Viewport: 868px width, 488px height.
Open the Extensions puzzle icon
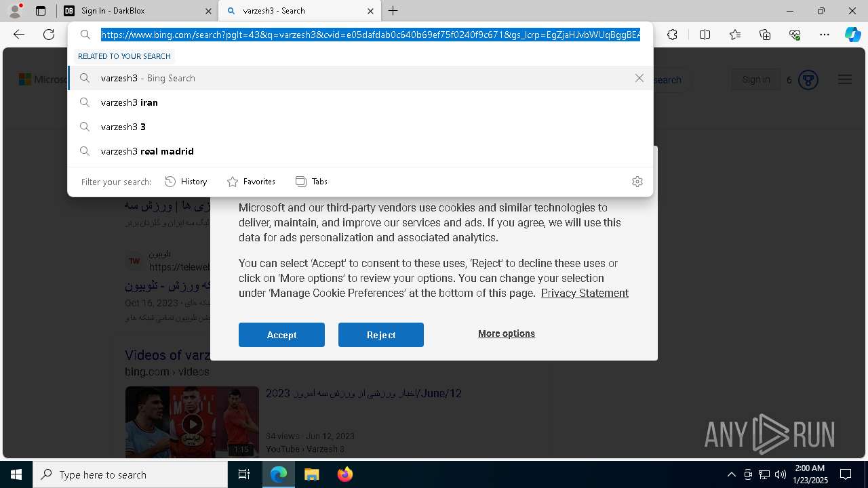(x=672, y=35)
